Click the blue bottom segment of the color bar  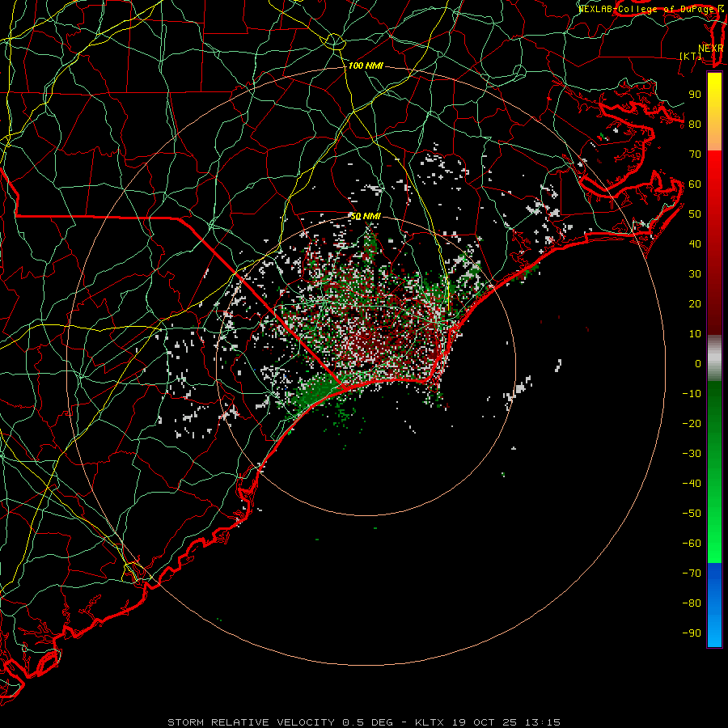[x=714, y=605]
